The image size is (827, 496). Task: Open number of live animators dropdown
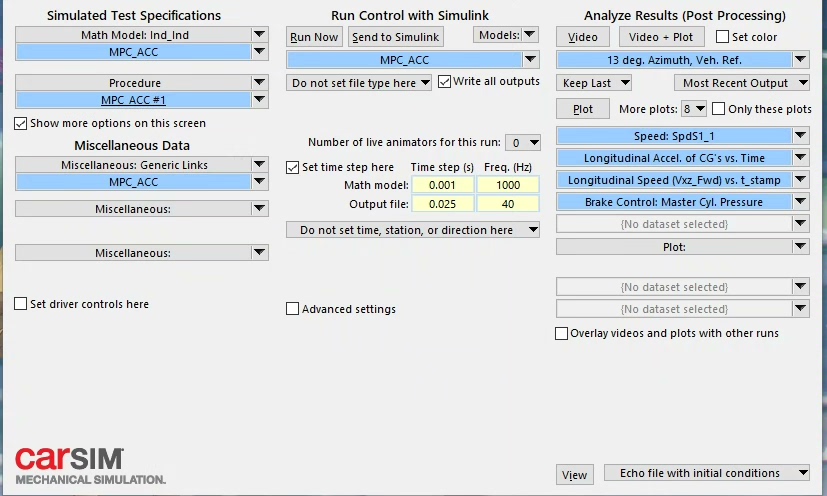point(523,142)
